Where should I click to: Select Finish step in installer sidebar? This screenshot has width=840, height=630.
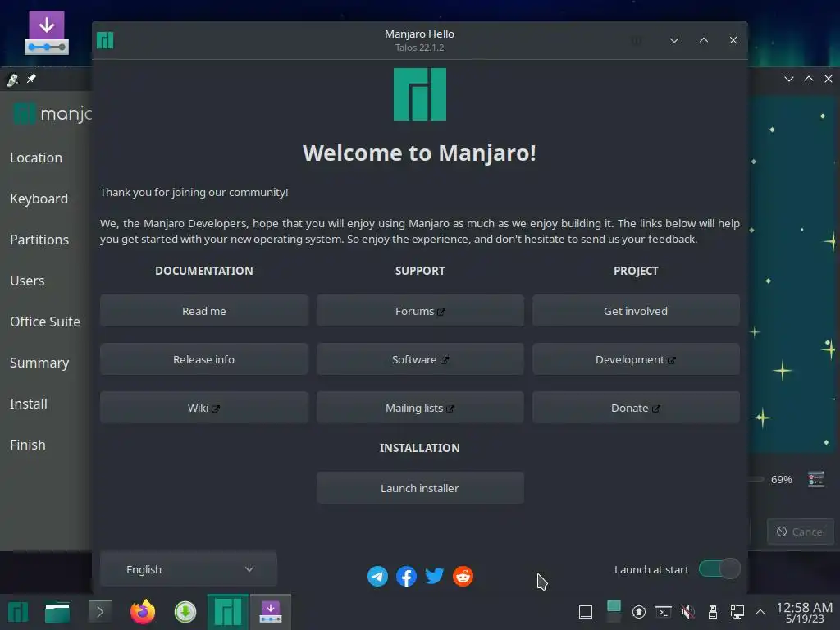(x=27, y=445)
